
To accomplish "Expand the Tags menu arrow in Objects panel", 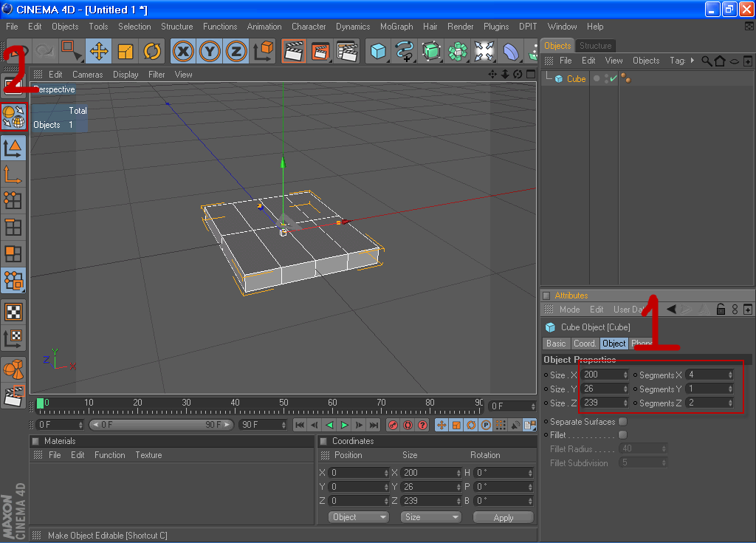I will 693,61.
